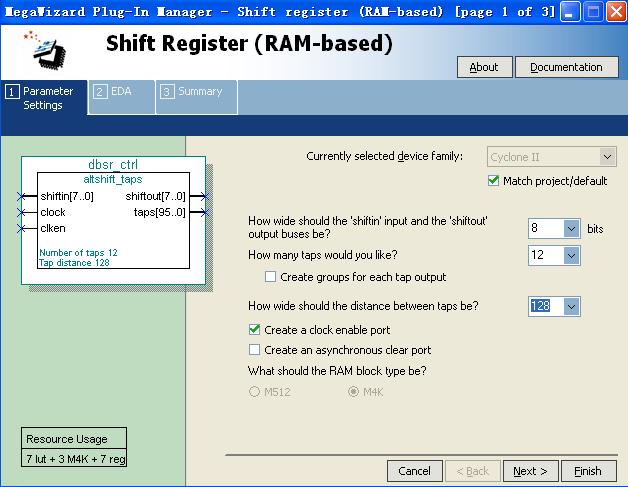
Task: Enable Create groups for each tap output
Action: pos(270,277)
